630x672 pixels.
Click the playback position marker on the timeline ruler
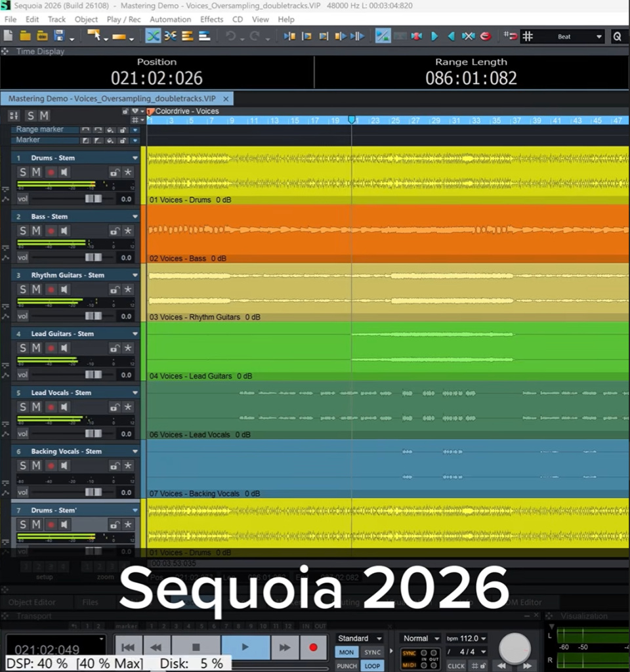click(352, 120)
